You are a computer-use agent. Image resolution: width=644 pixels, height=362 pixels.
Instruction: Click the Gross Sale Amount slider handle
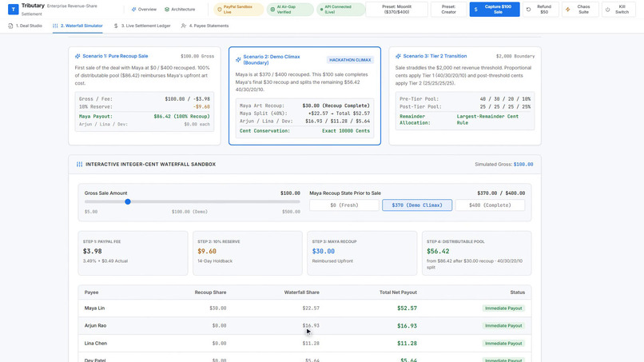128,201
